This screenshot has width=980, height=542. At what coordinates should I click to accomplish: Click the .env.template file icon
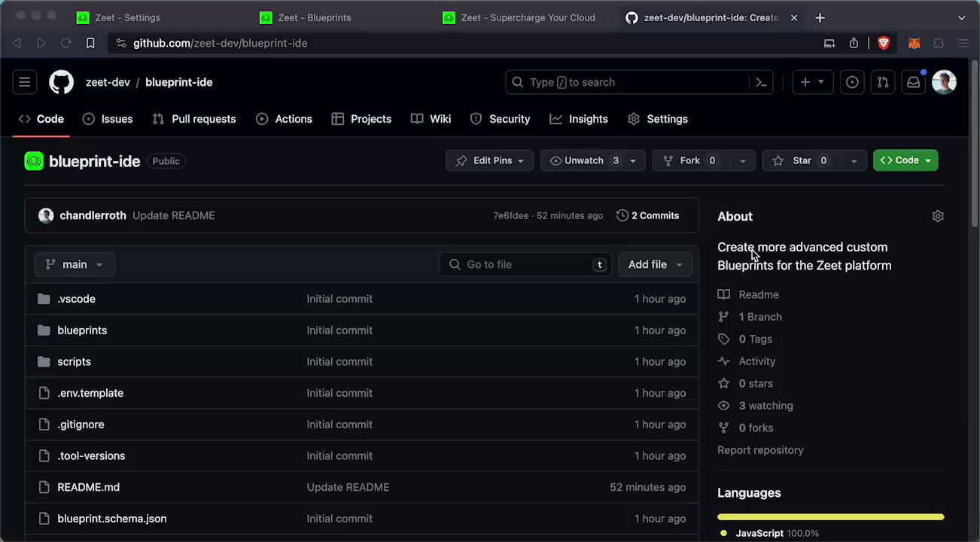pyautogui.click(x=44, y=393)
